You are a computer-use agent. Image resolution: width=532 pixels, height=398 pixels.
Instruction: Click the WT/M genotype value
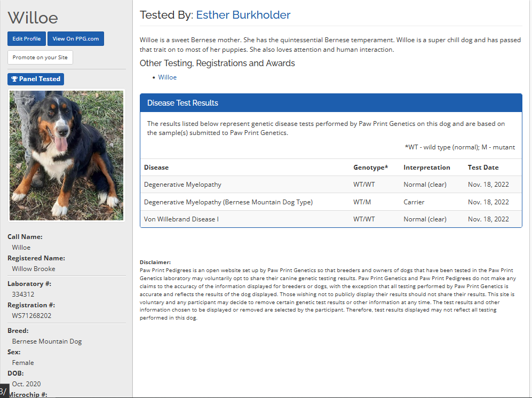[362, 202]
